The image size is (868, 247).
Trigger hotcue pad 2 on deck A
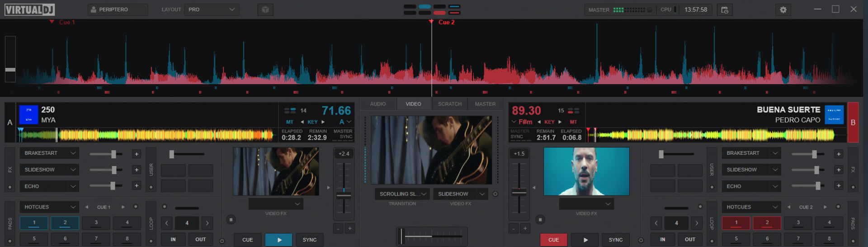point(65,223)
